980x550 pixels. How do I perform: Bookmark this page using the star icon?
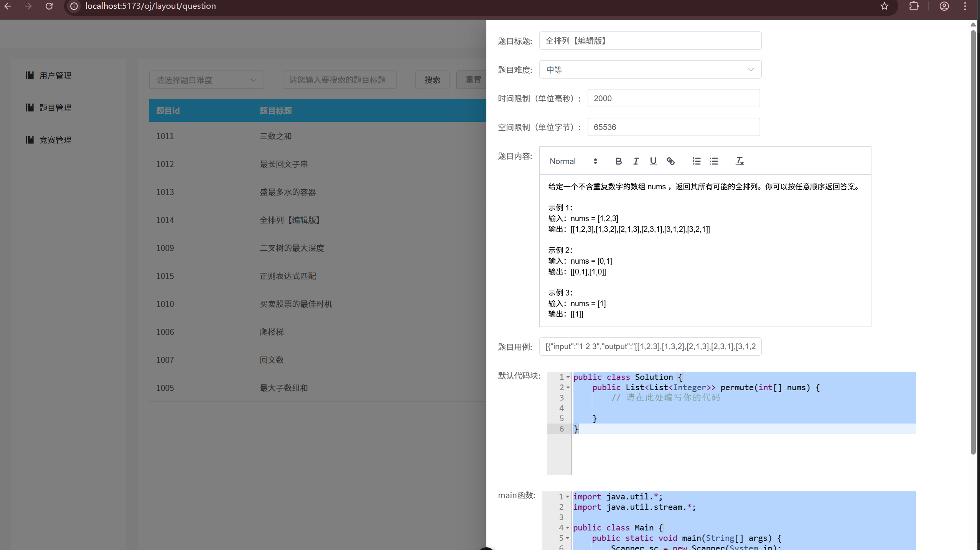coord(884,6)
